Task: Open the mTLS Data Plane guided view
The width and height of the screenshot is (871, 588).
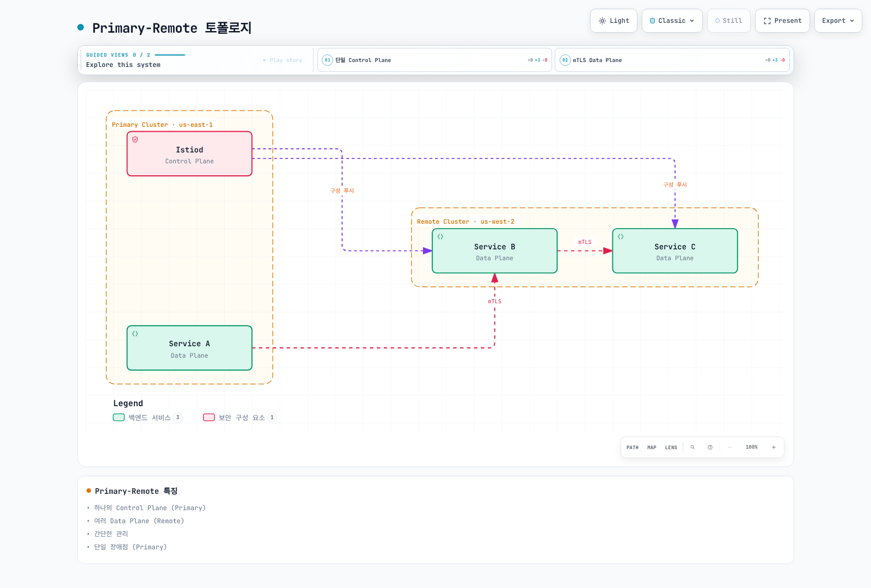Action: click(672, 60)
